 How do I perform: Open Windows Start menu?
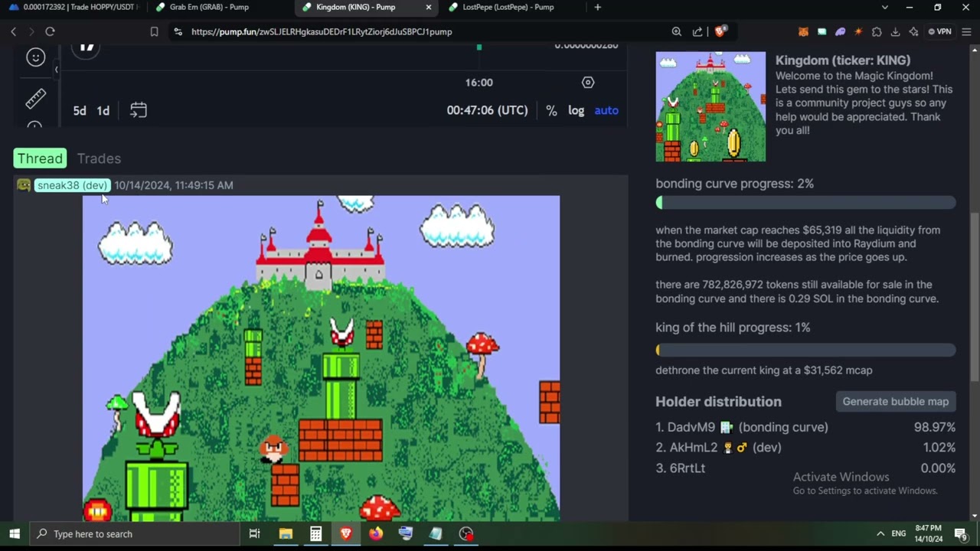coord(15,533)
